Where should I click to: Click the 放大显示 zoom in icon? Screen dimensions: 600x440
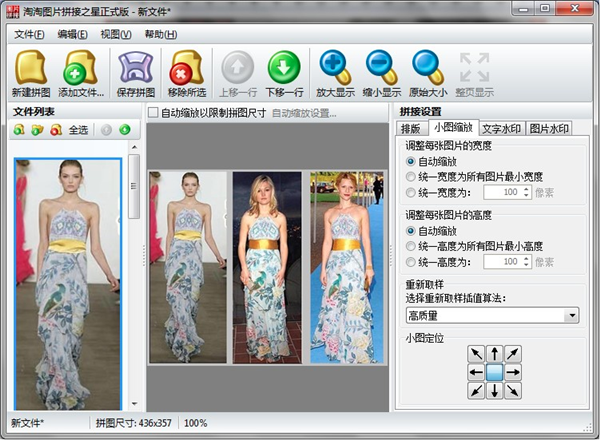point(334,68)
